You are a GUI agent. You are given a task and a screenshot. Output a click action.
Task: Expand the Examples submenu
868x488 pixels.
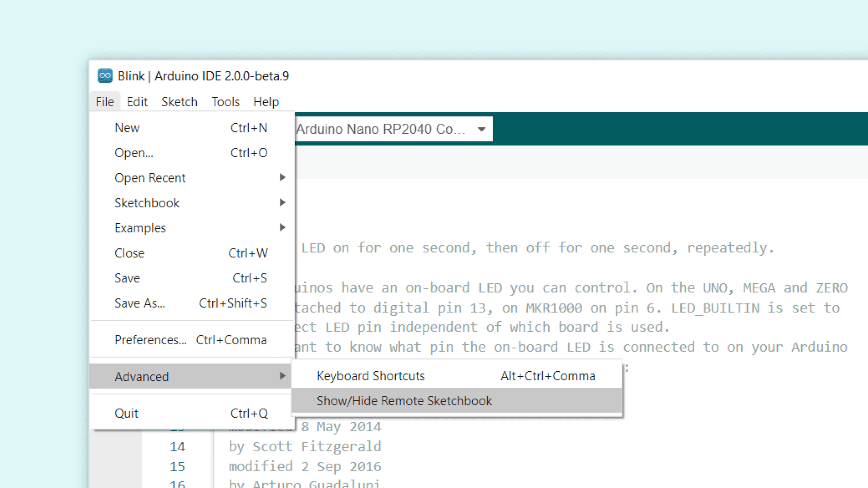point(140,228)
